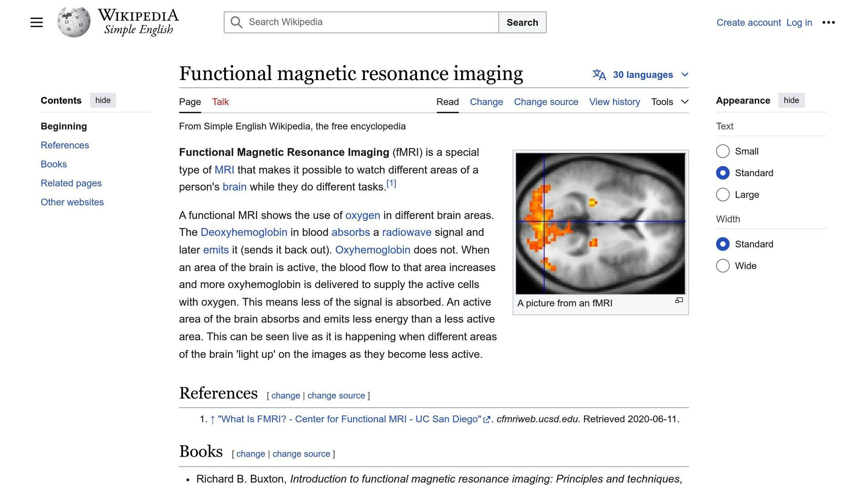Click inside the Search Wikipedia input field
The image size is (868, 488).
(360, 22)
